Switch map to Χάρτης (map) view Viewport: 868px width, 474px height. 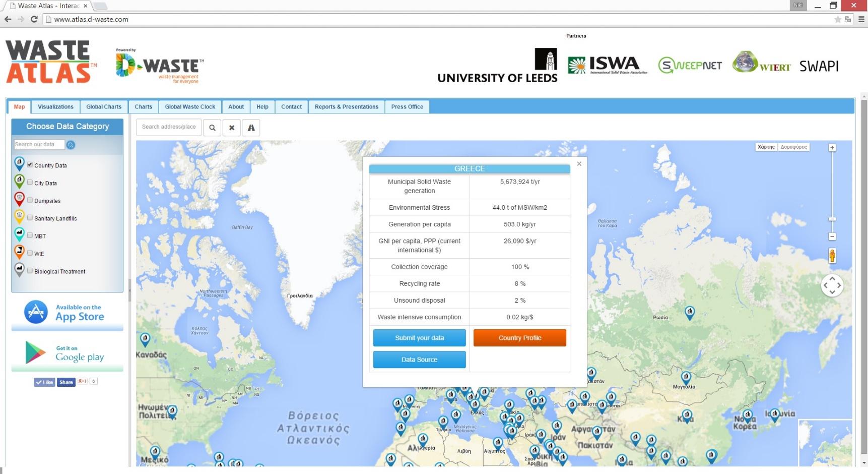tap(766, 147)
